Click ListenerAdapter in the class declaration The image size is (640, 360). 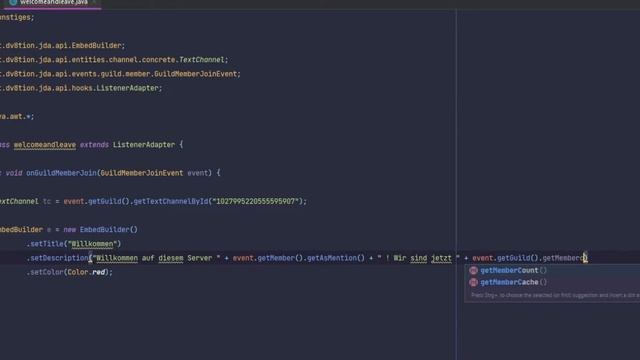[144, 145]
